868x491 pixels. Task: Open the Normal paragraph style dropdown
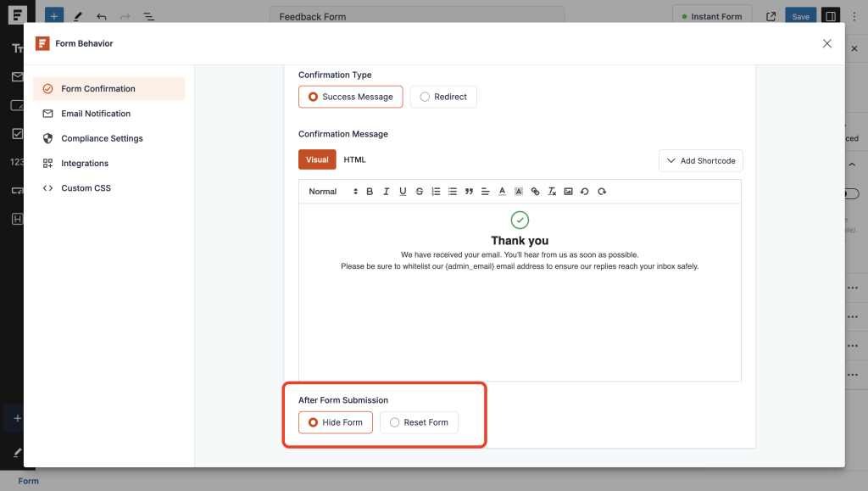pos(323,191)
